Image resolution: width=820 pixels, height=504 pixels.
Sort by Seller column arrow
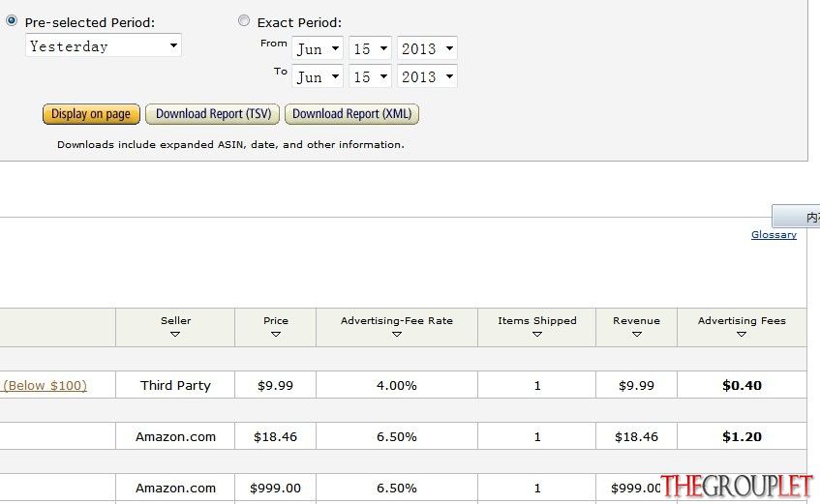175,334
